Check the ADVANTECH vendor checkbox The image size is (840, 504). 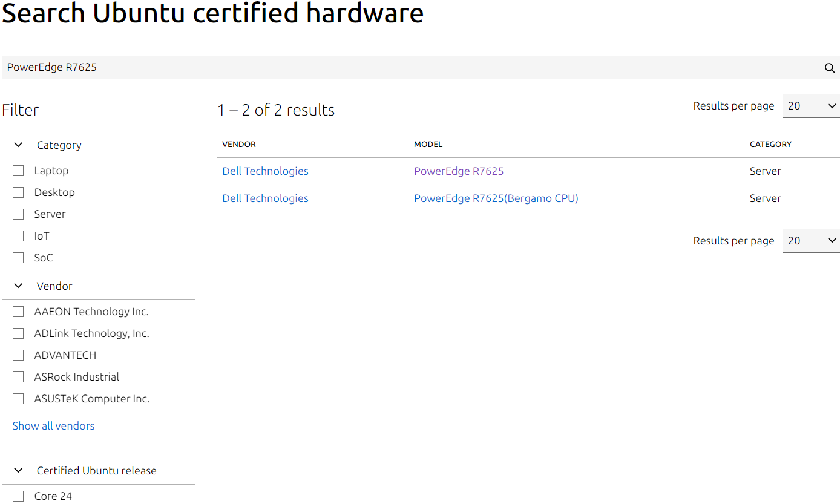pos(18,355)
